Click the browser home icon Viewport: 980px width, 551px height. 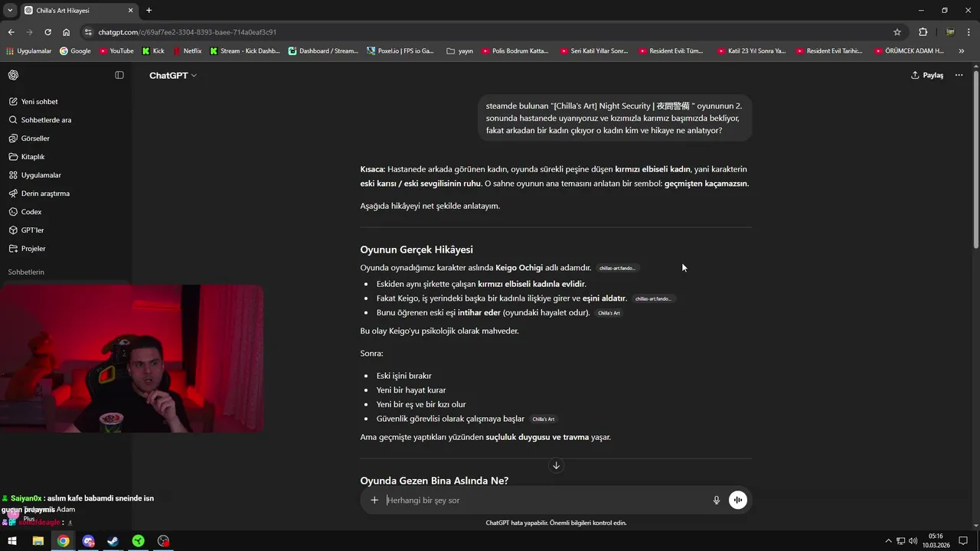click(x=66, y=32)
